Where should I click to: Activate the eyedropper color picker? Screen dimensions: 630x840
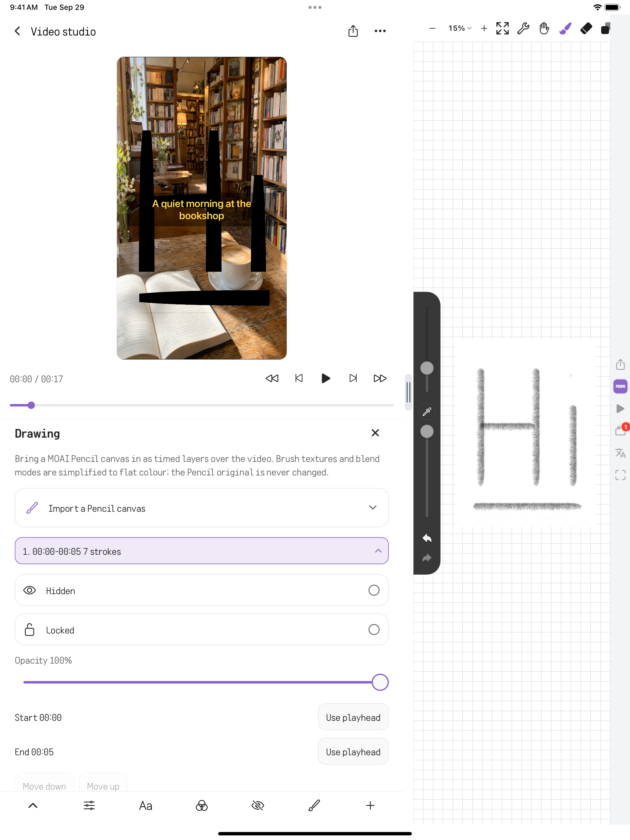[427, 411]
